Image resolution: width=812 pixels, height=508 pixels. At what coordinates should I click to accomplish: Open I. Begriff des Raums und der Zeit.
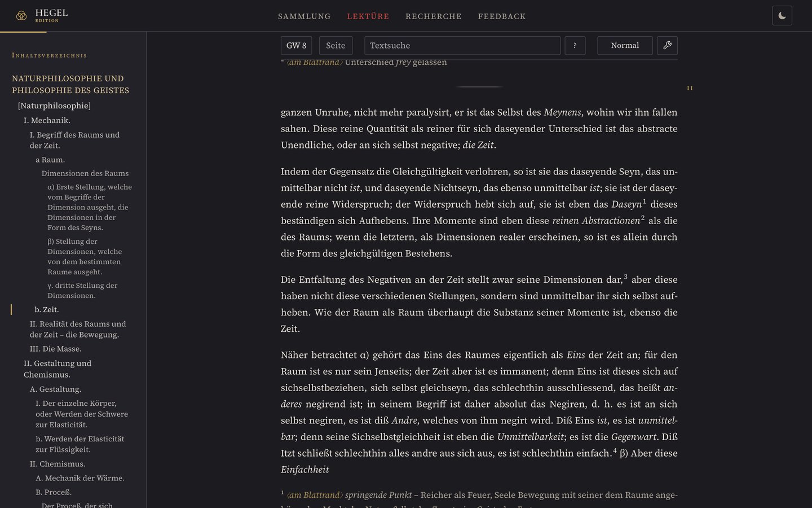pyautogui.click(x=74, y=140)
